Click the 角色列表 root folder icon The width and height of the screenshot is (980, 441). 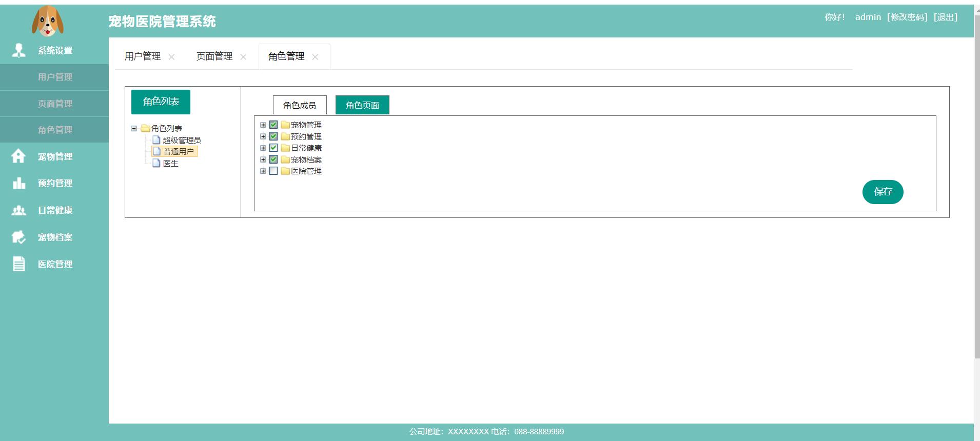click(145, 128)
